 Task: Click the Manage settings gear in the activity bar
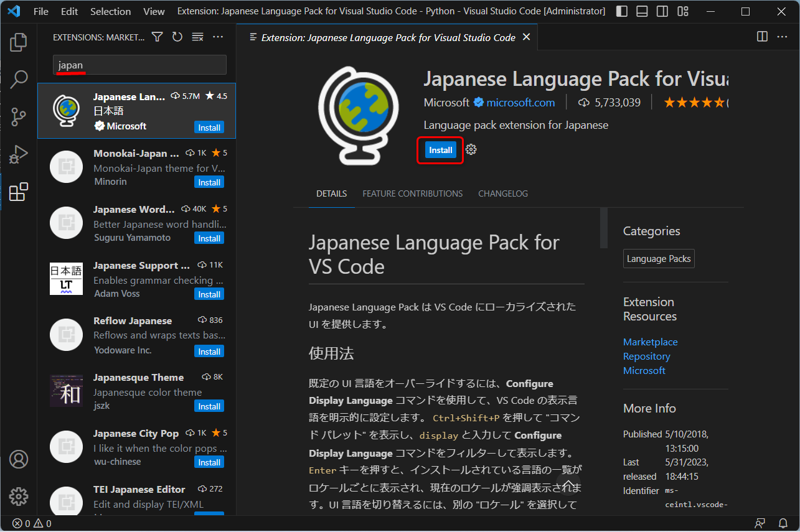[19, 497]
